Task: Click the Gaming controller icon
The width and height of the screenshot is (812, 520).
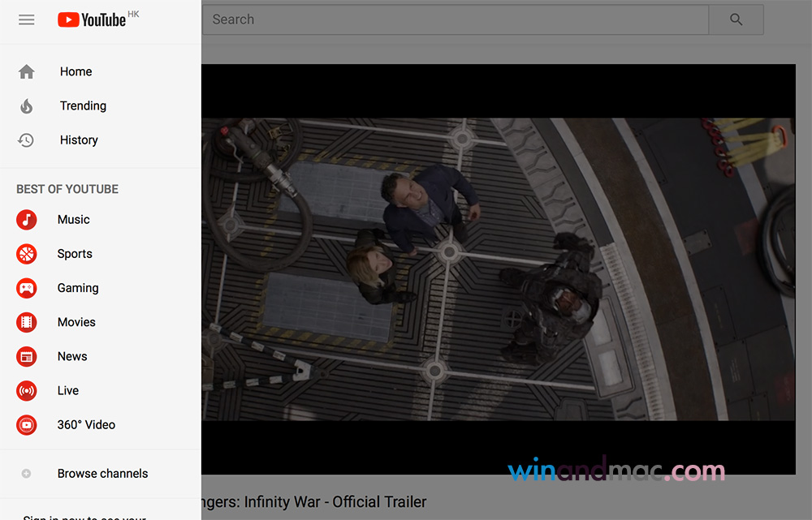Action: tap(27, 288)
